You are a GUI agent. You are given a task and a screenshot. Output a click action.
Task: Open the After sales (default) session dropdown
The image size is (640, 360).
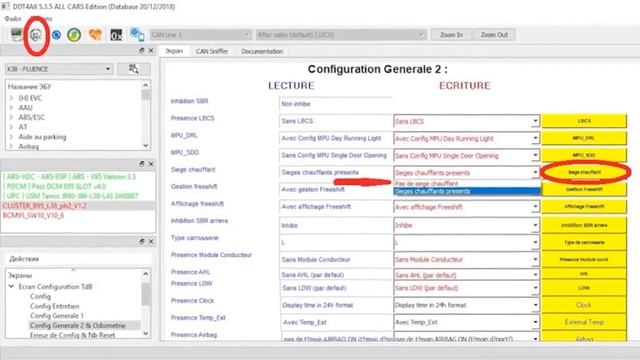coord(341,35)
